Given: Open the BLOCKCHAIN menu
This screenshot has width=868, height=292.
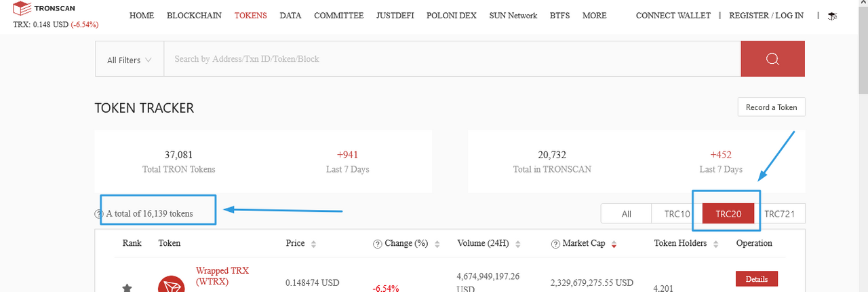Looking at the screenshot, I should tap(194, 16).
